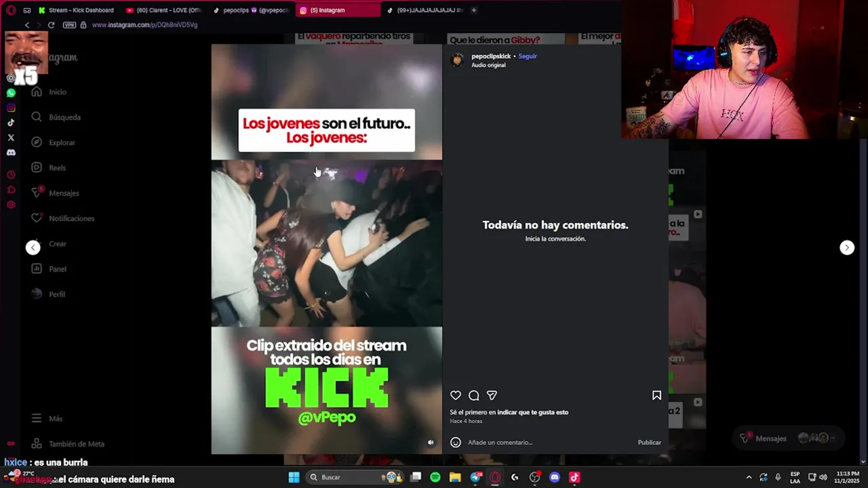Open Mensajes in Instagram sidebar
Screen dimensions: 868x488
click(55, 193)
